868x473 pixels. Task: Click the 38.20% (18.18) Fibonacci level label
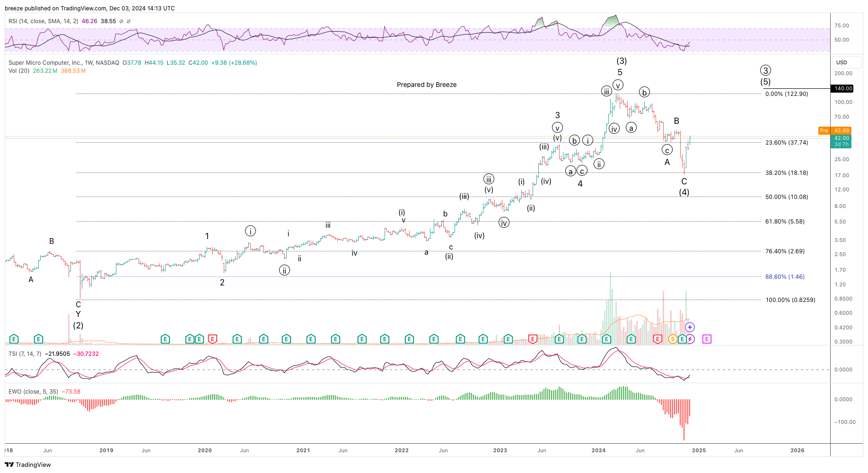[787, 173]
